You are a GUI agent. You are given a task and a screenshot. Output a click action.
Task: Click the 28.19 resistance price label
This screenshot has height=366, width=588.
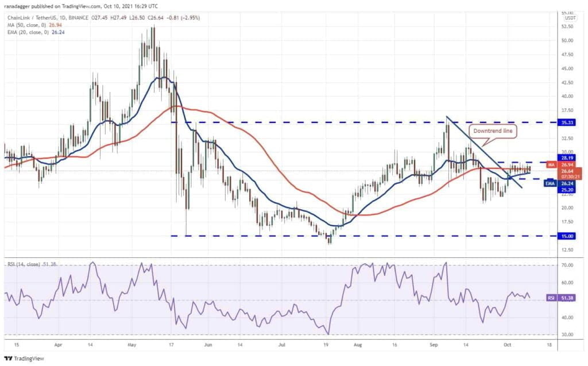[567, 158]
